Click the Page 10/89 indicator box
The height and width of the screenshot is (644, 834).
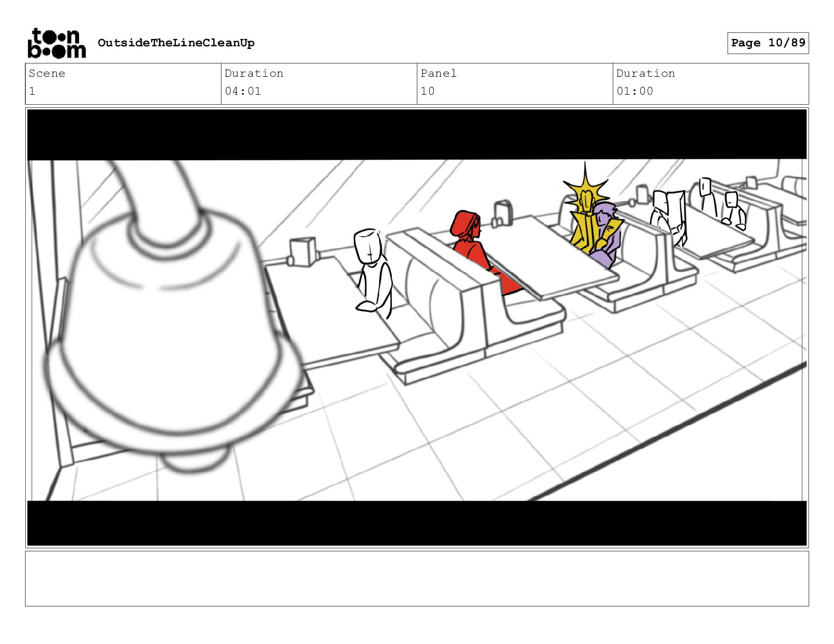pyautogui.click(x=768, y=43)
